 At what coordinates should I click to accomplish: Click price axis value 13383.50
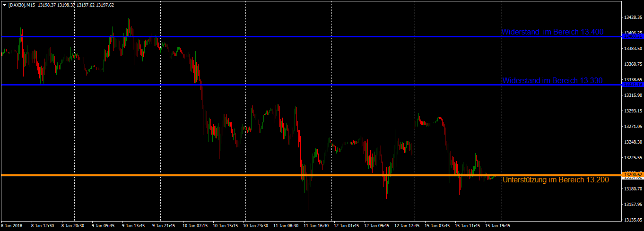[633, 49]
